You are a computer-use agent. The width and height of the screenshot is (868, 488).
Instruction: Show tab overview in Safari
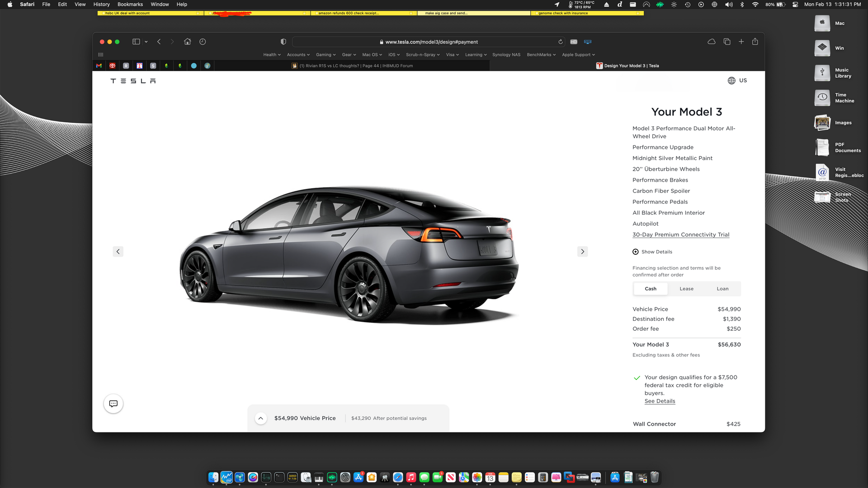727,42
